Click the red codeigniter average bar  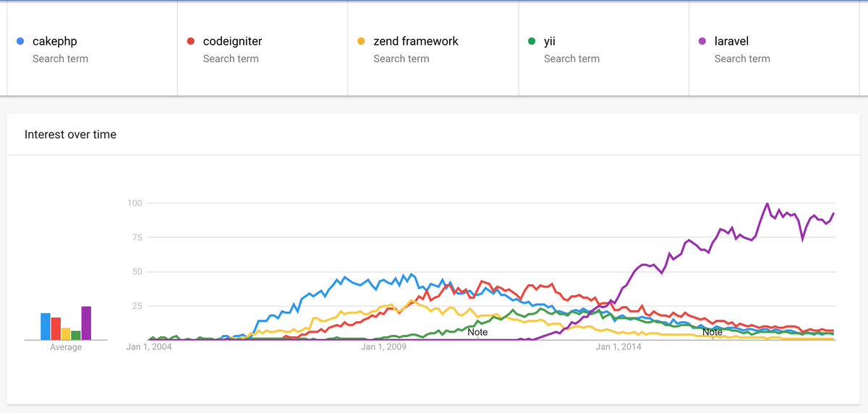click(x=56, y=328)
